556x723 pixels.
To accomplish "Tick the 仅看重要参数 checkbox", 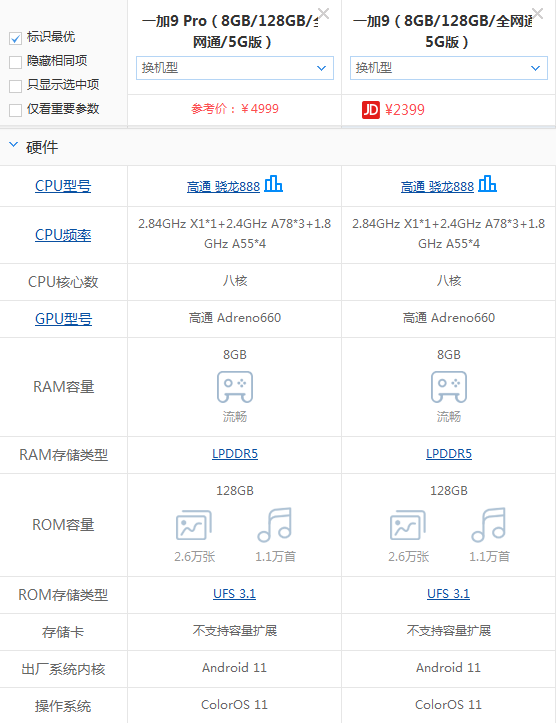I will 15,110.
